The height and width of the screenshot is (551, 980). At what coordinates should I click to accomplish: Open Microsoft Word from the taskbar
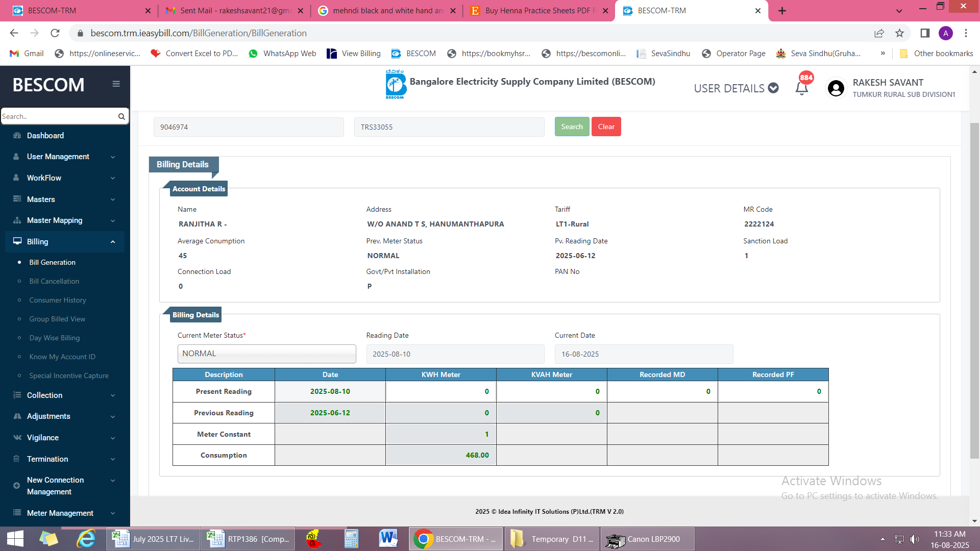388,539
